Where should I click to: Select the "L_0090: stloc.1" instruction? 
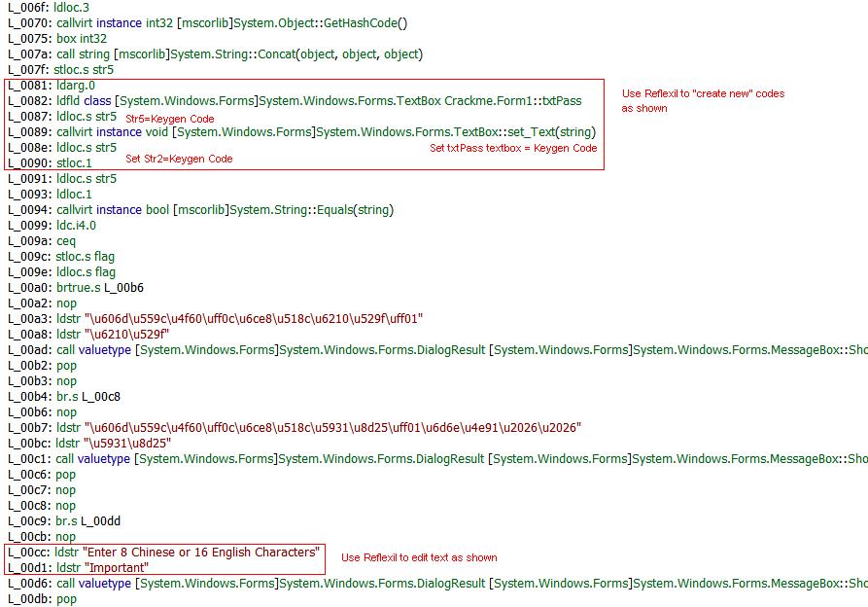click(x=50, y=162)
